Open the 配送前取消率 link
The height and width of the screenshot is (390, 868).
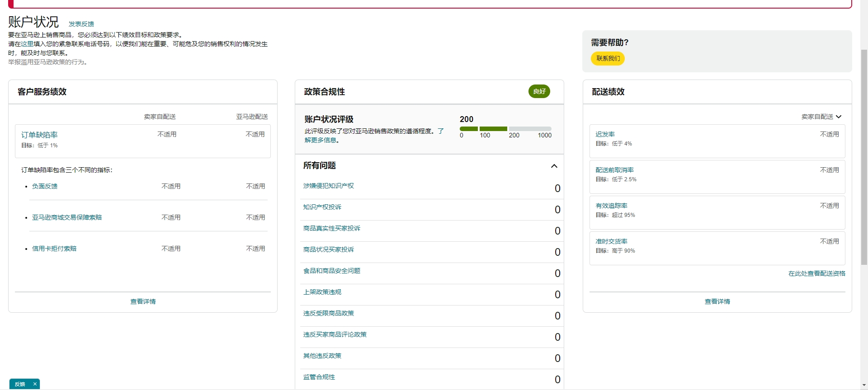614,170
